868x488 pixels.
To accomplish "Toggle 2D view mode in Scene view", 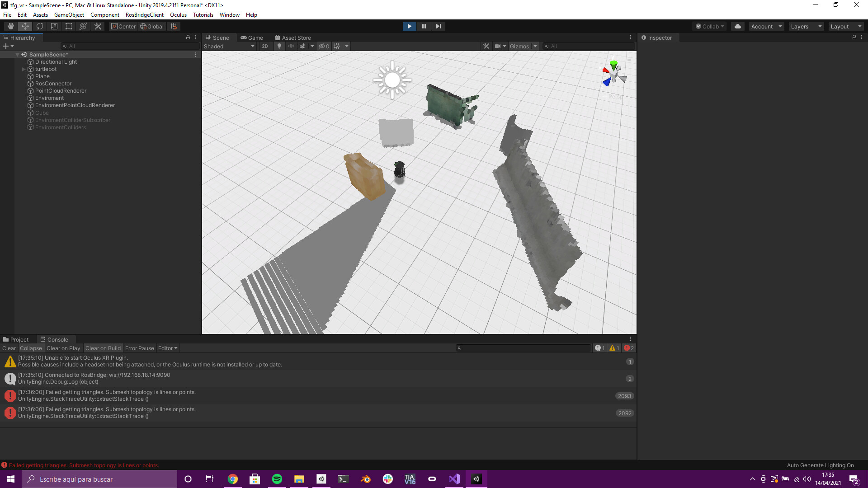I will pos(265,46).
